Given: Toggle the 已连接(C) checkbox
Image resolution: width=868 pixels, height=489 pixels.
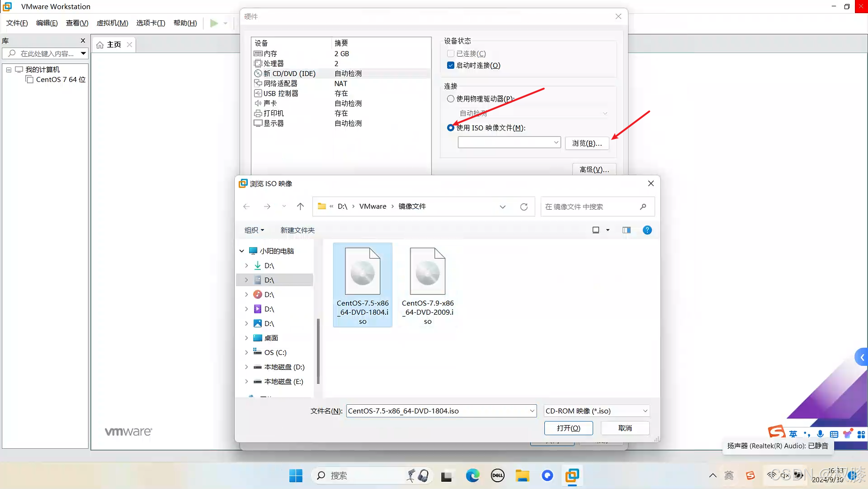Looking at the screenshot, I should (x=450, y=54).
